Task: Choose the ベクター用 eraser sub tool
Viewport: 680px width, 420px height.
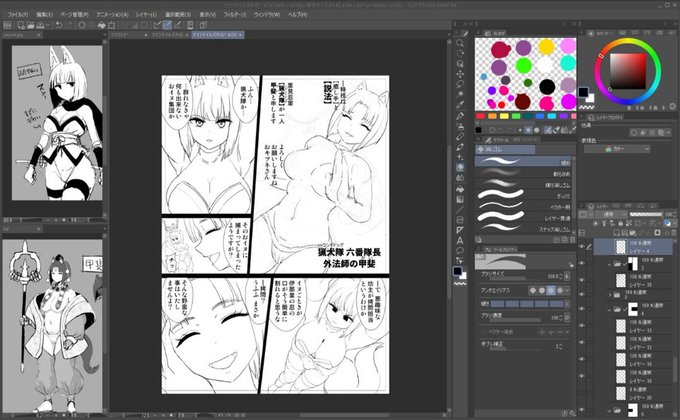Action: tap(523, 207)
